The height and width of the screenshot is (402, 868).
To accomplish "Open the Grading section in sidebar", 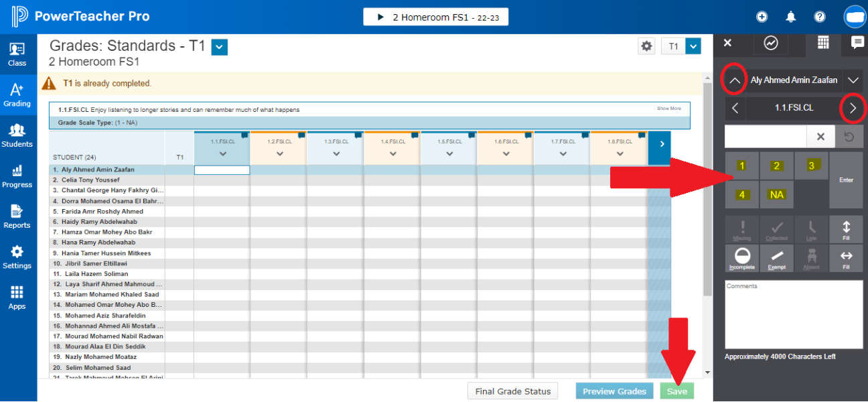I will pos(17,96).
